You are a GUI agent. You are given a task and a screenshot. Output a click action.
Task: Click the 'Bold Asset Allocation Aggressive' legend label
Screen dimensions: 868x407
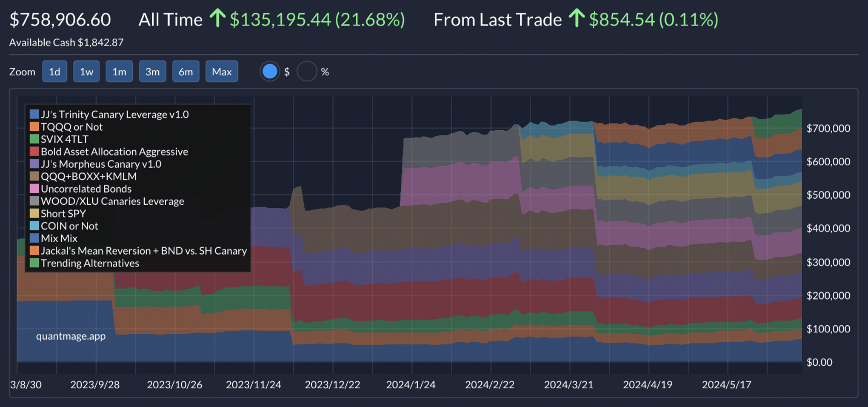pyautogui.click(x=114, y=152)
